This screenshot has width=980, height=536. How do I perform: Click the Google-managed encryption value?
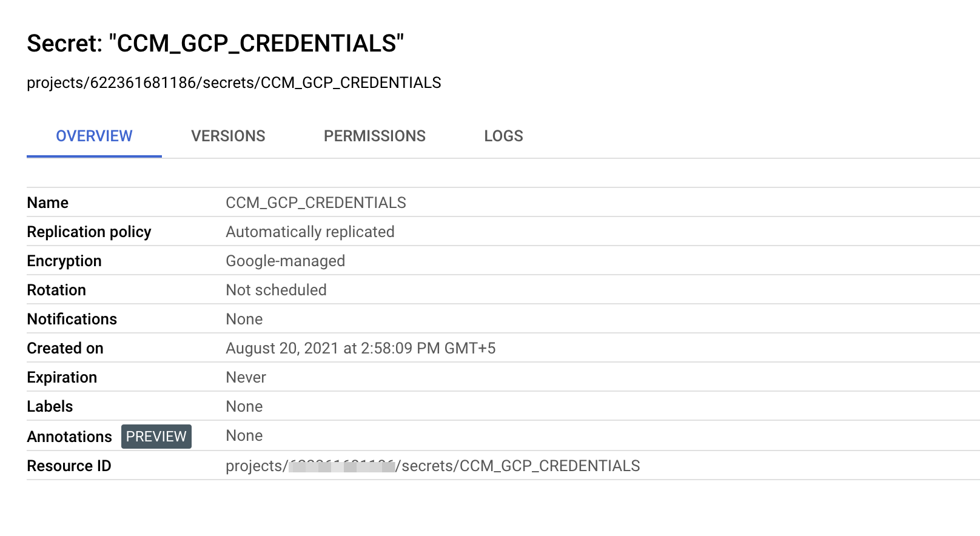[285, 261]
